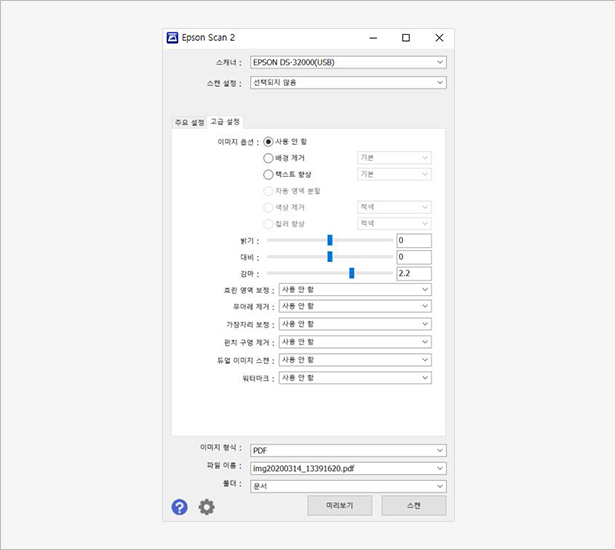This screenshot has height=550, width=615.
Task: Expand the 가장자리 보정 dropdown
Action: [355, 324]
